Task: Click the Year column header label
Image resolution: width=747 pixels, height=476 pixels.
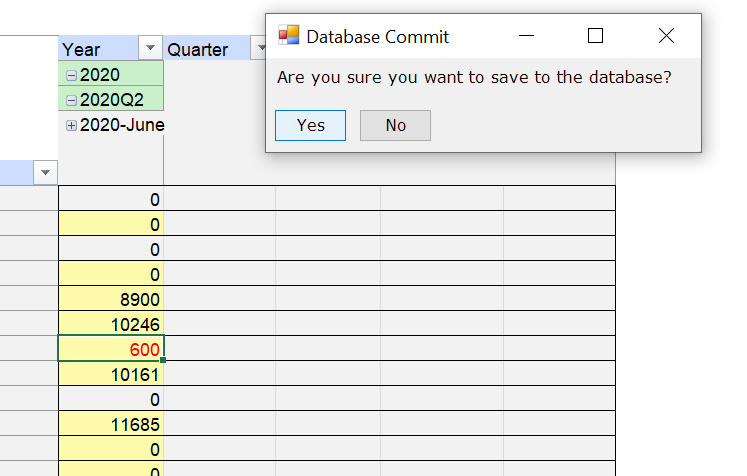Action: [x=81, y=50]
